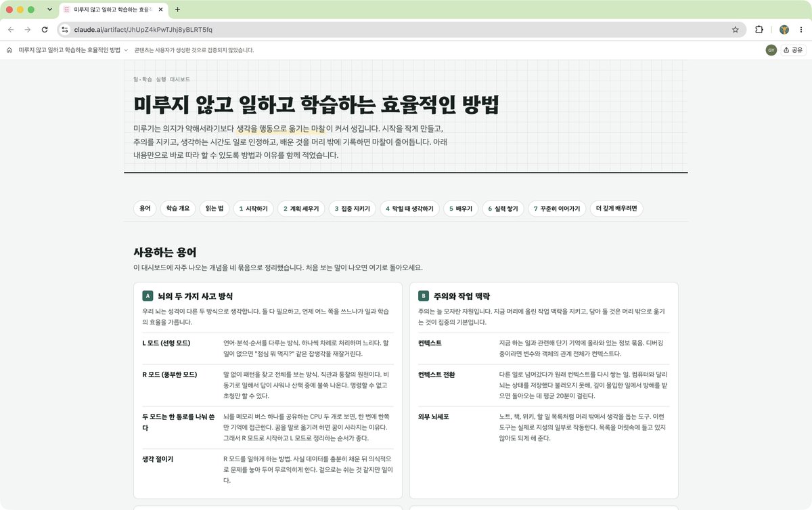Open the Chrome profile avatar
This screenshot has width=812, height=510.
(x=784, y=30)
